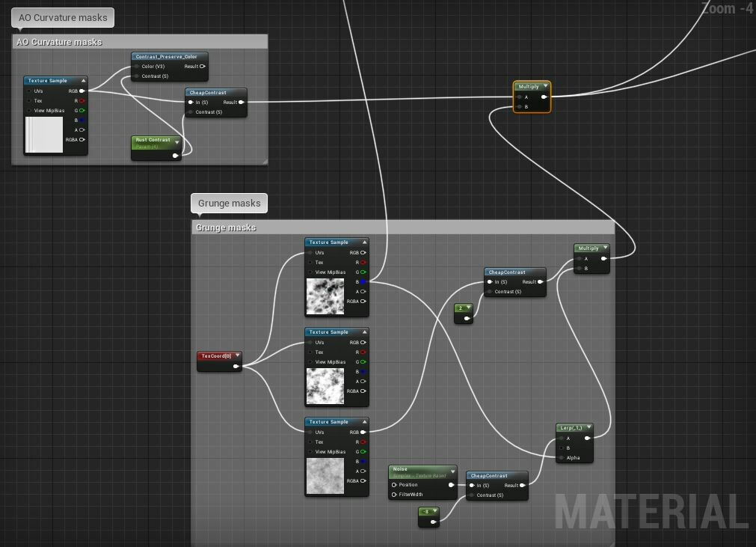Collapse the AO Curvature Texture Sample node arrow
The height and width of the screenshot is (547, 756).
coord(84,81)
